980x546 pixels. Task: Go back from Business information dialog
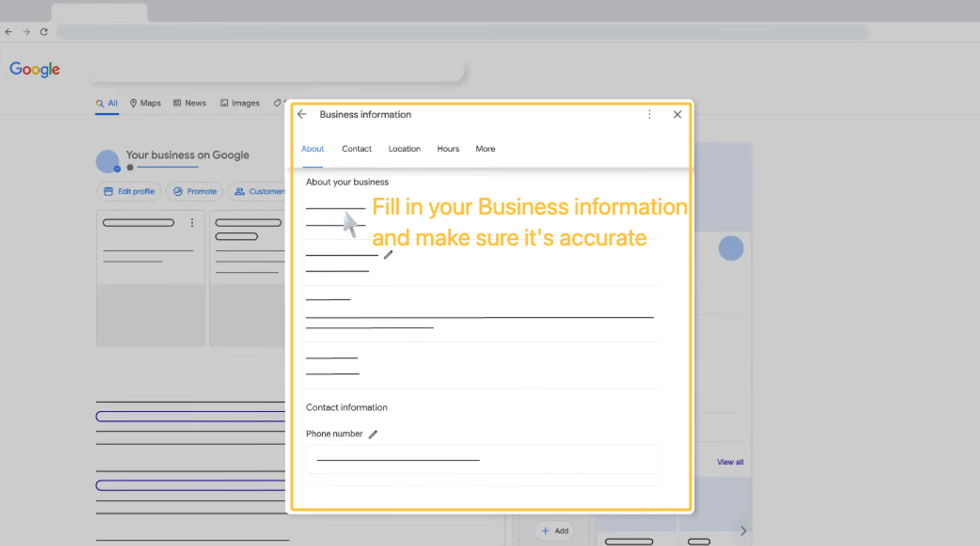coord(302,114)
